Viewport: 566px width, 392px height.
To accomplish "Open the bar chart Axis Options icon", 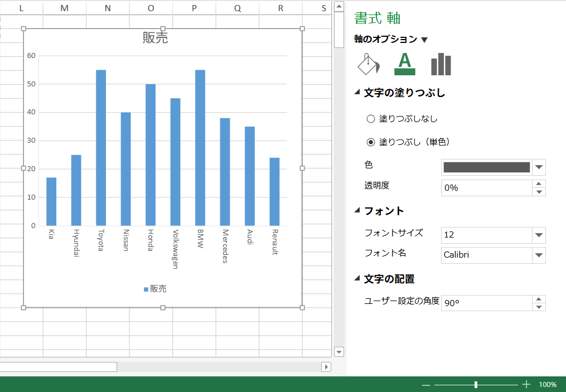I will (x=441, y=64).
